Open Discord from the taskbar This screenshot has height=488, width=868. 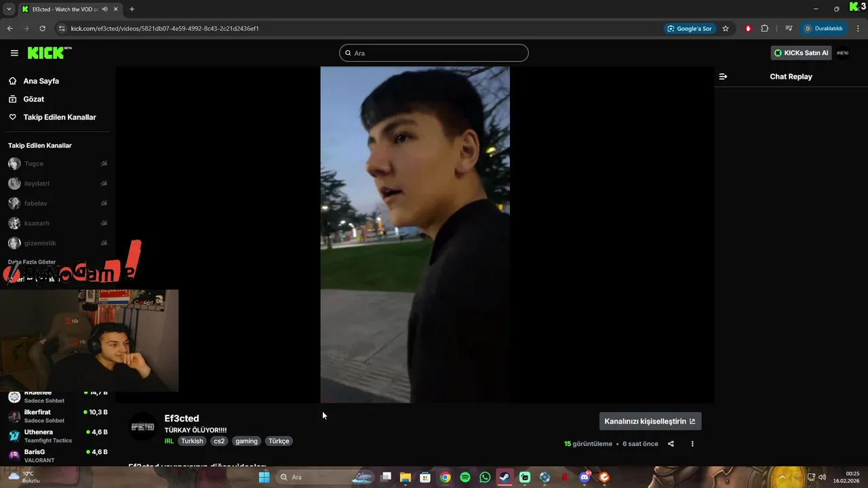point(585,477)
